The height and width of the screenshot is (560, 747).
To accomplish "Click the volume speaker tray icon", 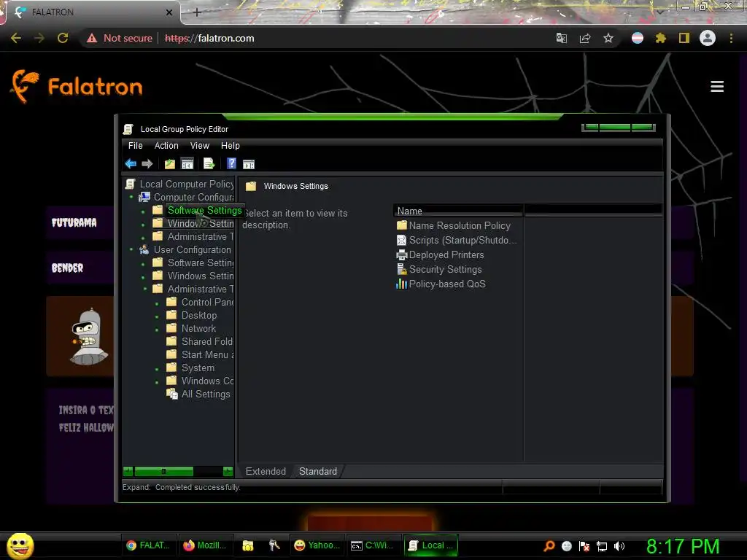I will (x=619, y=545).
